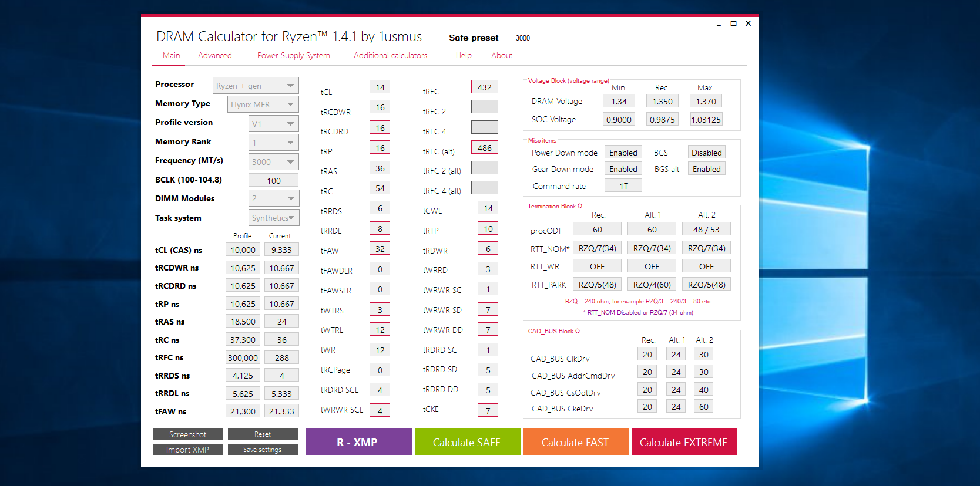980x486 pixels.
Task: Click the tWTRL value box
Action: point(380,330)
